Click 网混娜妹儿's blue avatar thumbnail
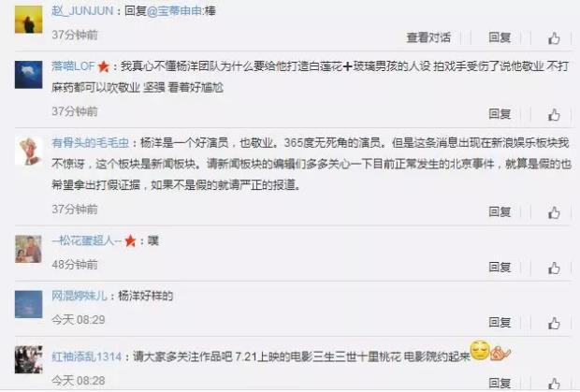The height and width of the screenshot is (392, 580). point(28,304)
